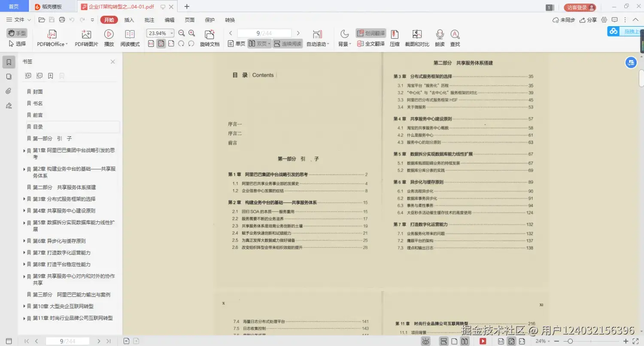The width and height of the screenshot is (644, 346).
Task: Open the thumbnails sidebar panel icon
Action: 9,77
